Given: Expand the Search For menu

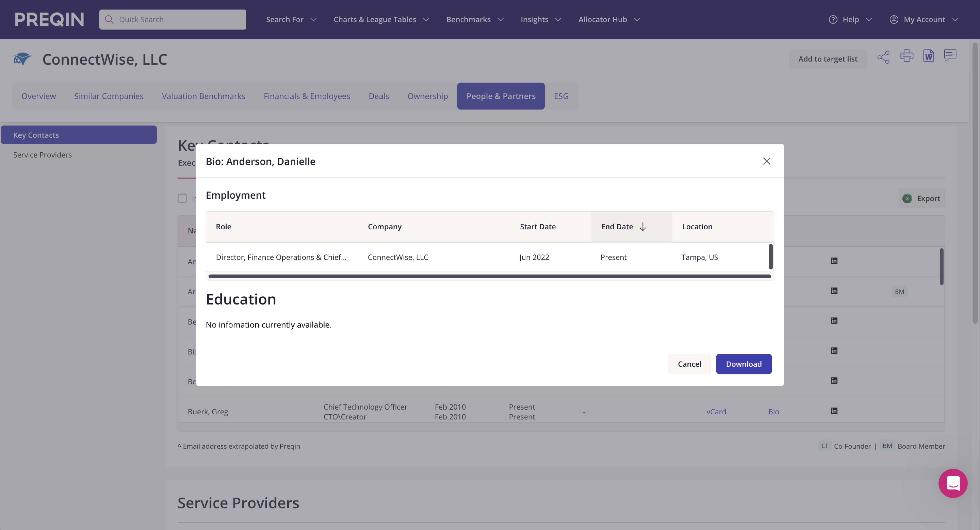Looking at the screenshot, I should click(x=291, y=20).
